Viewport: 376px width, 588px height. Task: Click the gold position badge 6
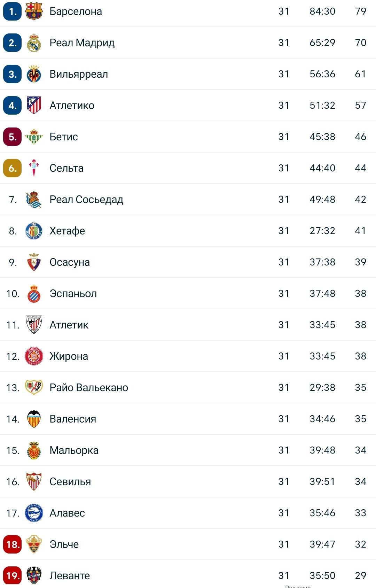[x=13, y=168]
